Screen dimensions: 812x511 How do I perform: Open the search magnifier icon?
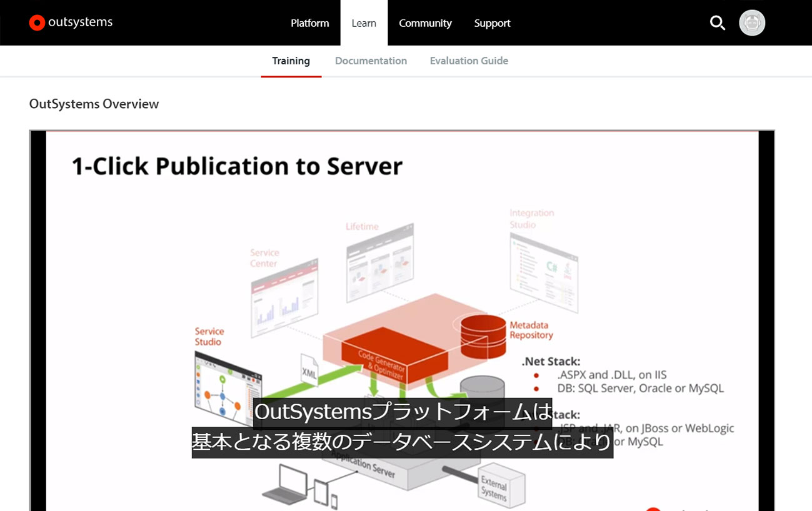pyautogui.click(x=718, y=23)
